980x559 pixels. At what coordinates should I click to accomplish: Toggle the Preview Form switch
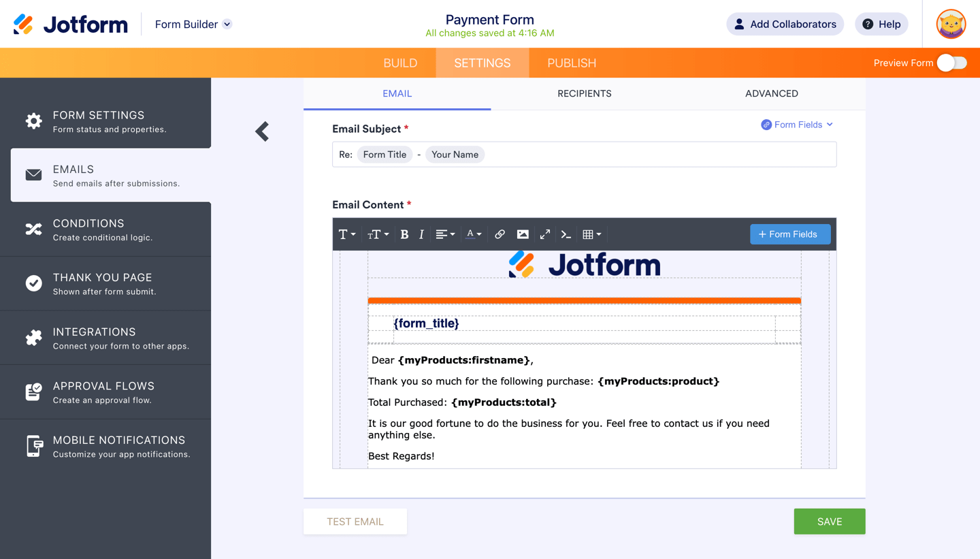[951, 63]
